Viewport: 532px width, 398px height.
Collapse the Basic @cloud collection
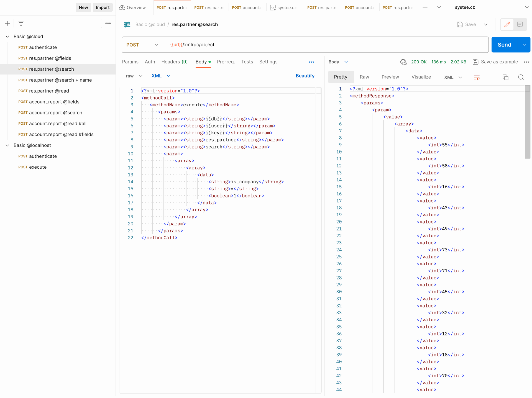click(x=7, y=37)
